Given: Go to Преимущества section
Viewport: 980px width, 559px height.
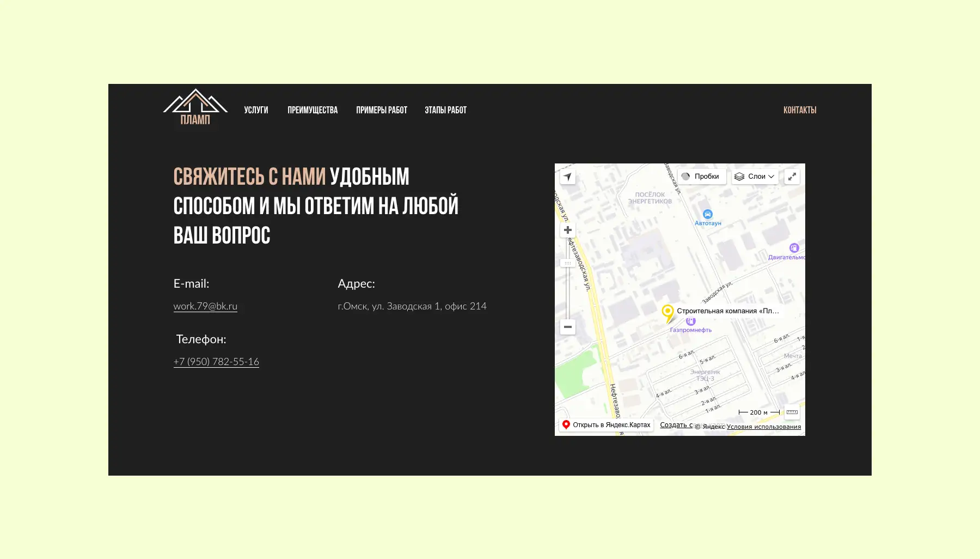Looking at the screenshot, I should tap(313, 110).
